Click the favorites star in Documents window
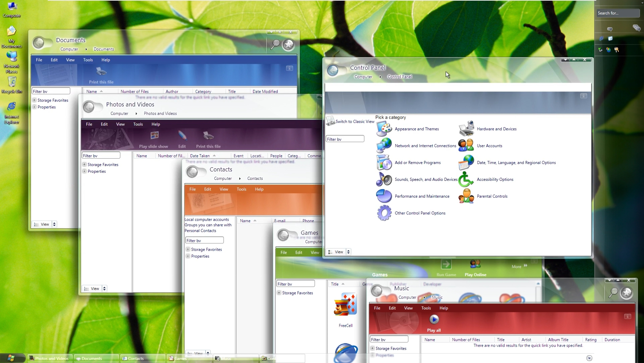The image size is (644, 363). coord(288,44)
